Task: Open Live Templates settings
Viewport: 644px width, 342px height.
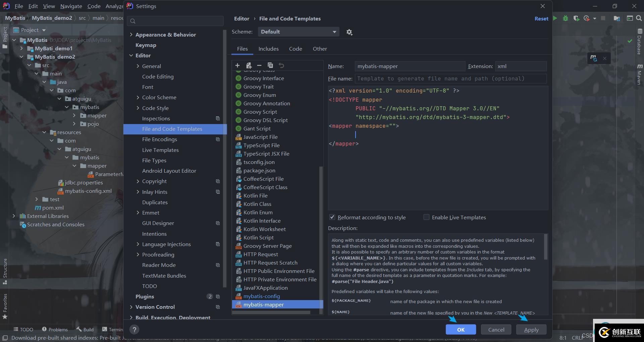Action: click(x=160, y=150)
